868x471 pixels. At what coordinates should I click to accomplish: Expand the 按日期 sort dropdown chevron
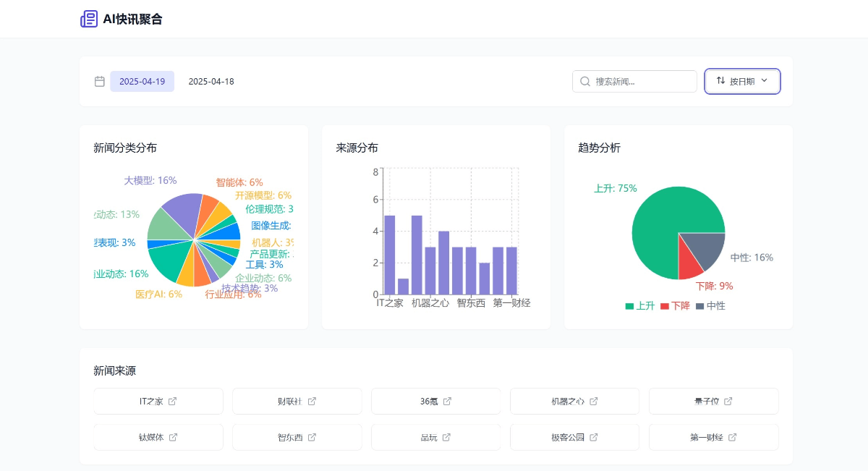click(x=764, y=81)
